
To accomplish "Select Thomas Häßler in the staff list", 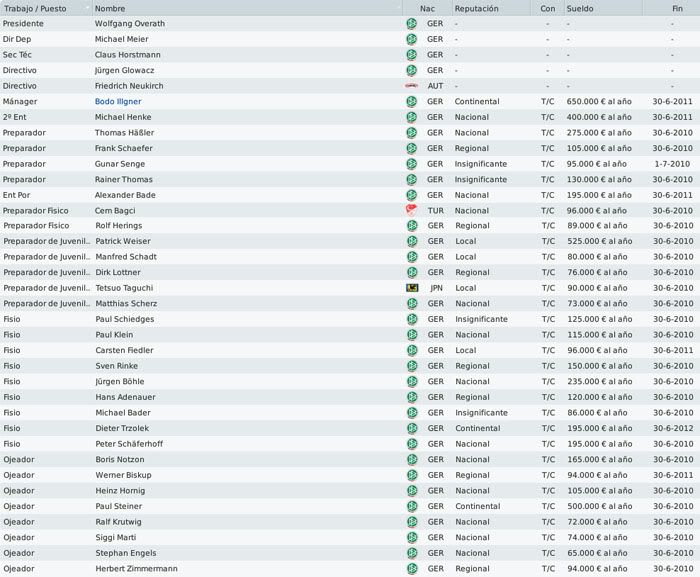I will [124, 133].
